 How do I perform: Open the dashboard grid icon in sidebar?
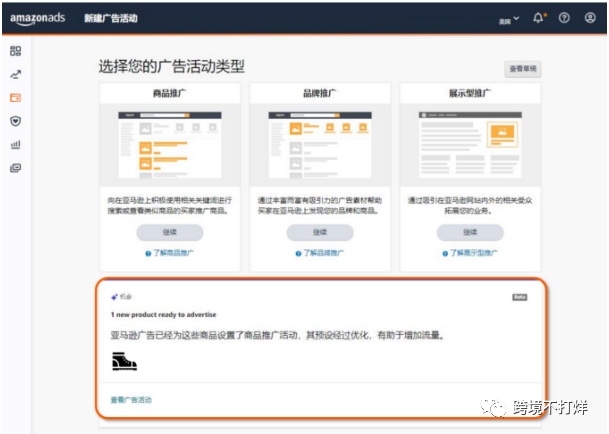click(x=16, y=51)
